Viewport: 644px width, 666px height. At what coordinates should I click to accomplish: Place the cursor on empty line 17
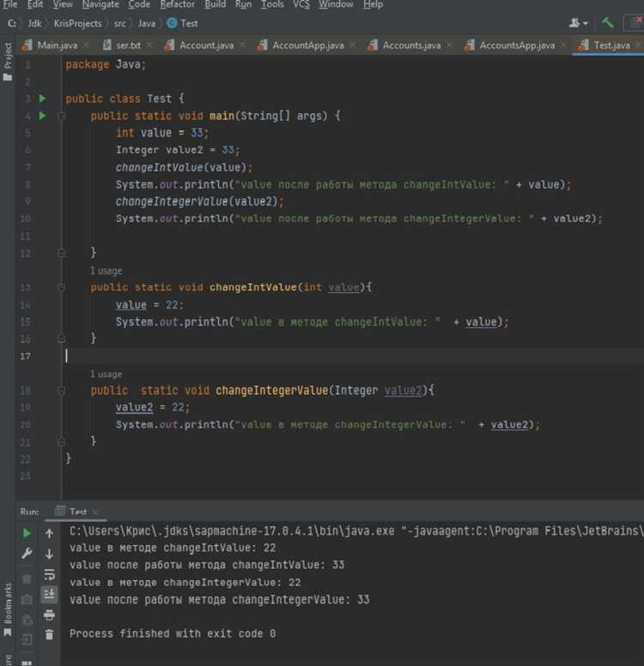[353, 356]
